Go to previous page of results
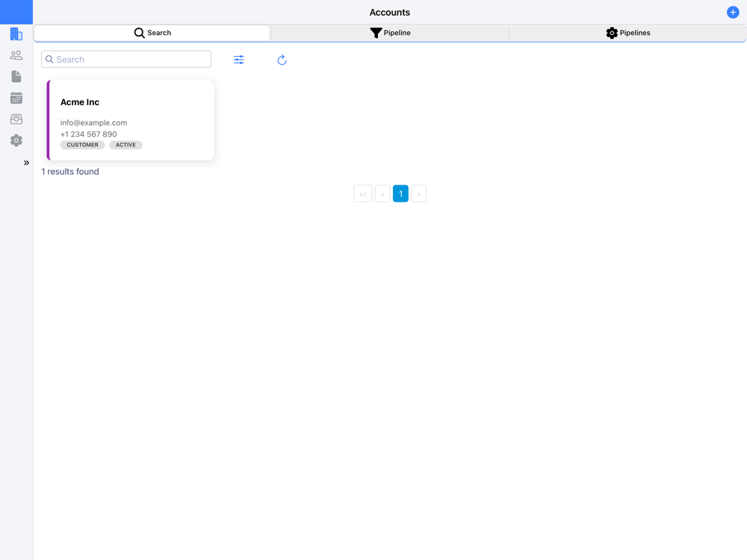The height and width of the screenshot is (560, 747). [x=382, y=194]
